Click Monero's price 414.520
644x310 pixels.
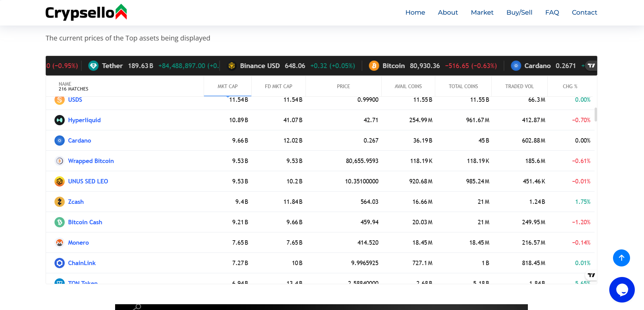click(x=368, y=243)
